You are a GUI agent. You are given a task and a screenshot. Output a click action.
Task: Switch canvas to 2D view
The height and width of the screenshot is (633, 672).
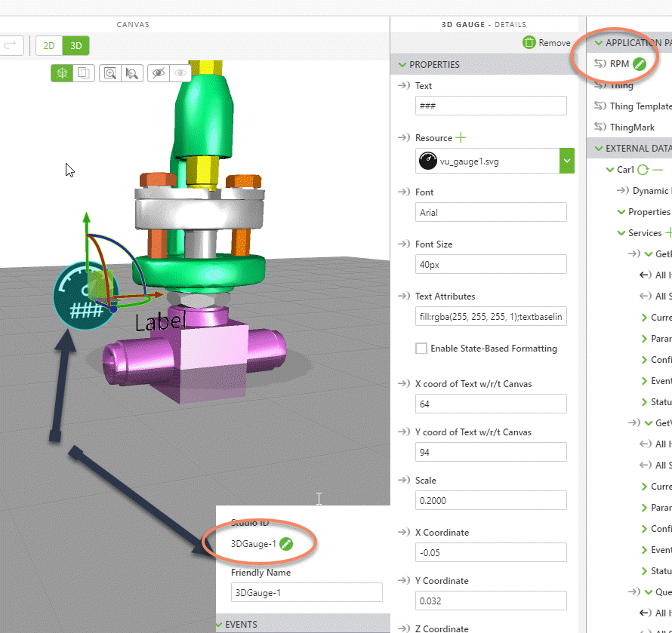click(x=48, y=45)
